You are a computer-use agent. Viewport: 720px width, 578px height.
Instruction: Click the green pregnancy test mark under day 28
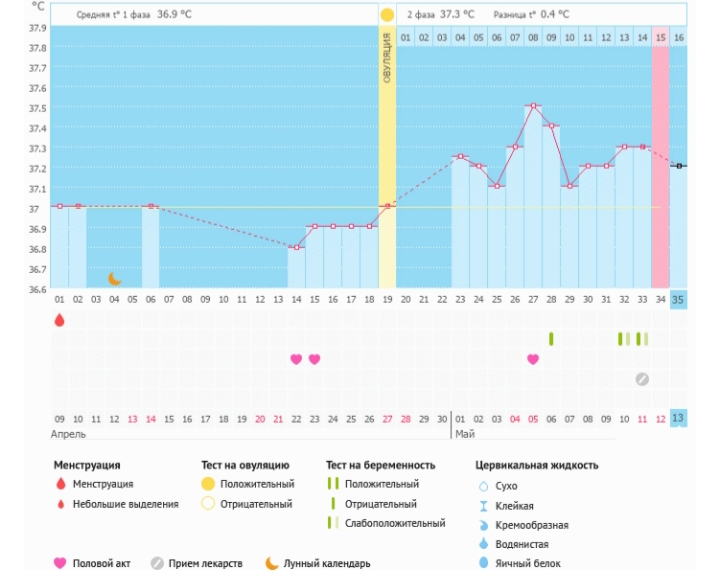[551, 339]
